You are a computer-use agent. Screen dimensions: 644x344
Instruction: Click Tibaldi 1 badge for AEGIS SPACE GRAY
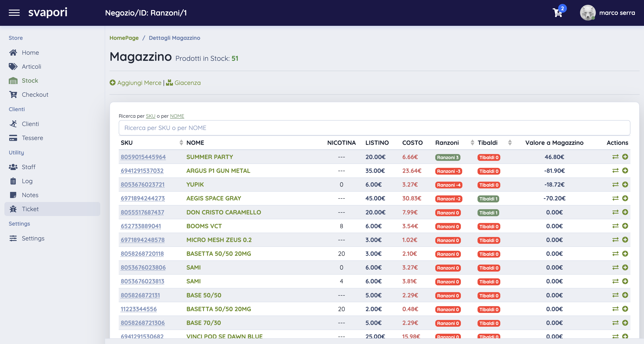point(488,199)
